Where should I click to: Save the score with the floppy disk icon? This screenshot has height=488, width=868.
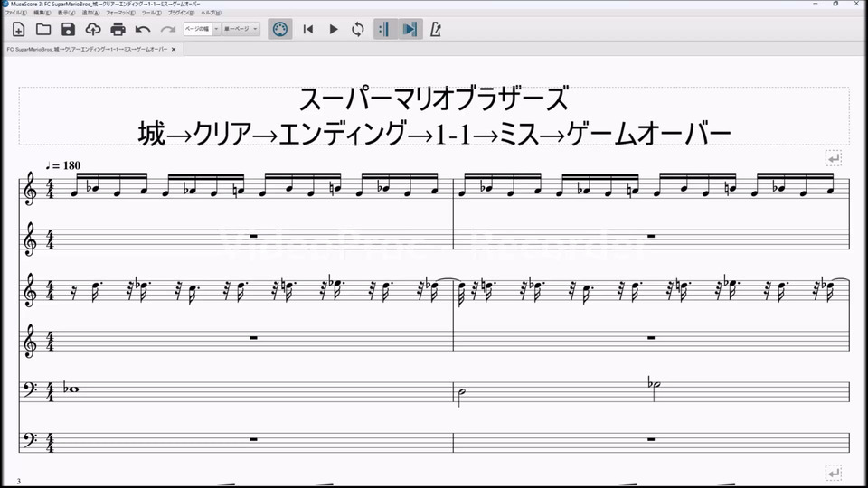[68, 29]
